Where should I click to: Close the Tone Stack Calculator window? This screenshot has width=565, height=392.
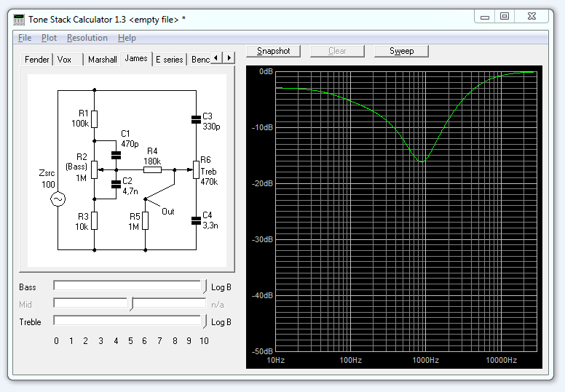click(x=532, y=17)
